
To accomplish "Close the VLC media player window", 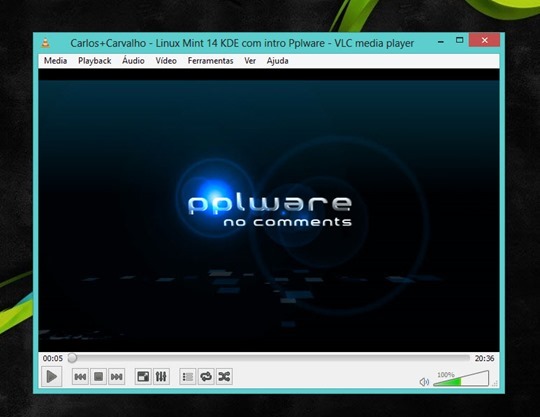I will (x=484, y=40).
